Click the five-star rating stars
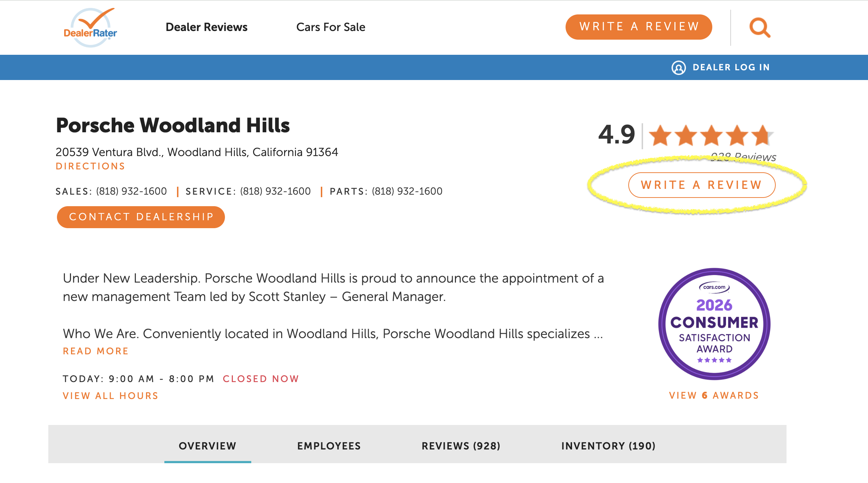868x483 pixels. 710,136
